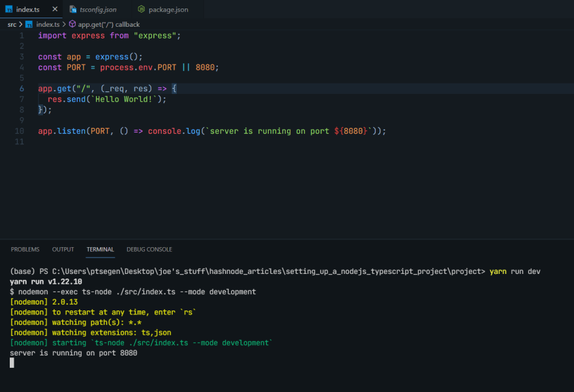The height and width of the screenshot is (392, 574).
Task: Open app.get("/") callback breadcrumb
Action: click(109, 25)
